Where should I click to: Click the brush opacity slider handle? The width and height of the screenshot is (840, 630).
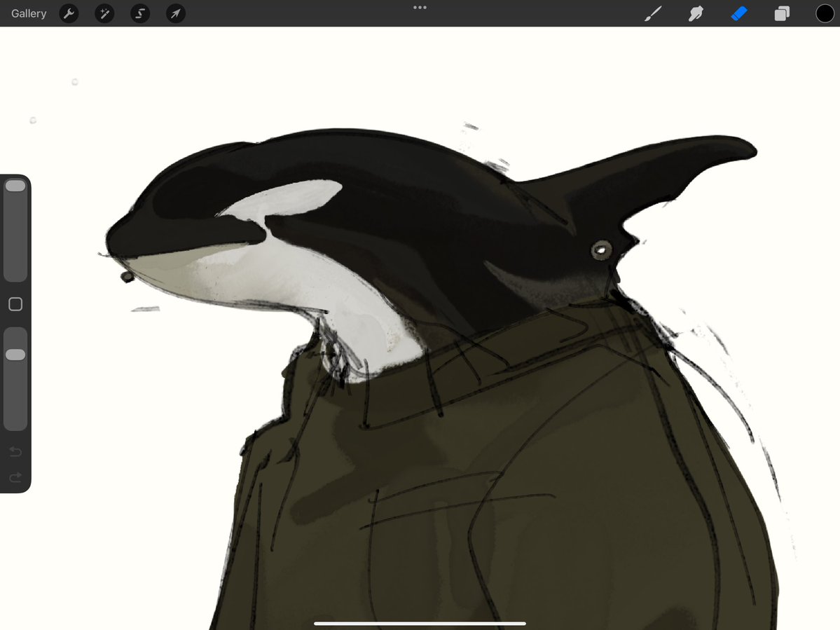tap(15, 355)
